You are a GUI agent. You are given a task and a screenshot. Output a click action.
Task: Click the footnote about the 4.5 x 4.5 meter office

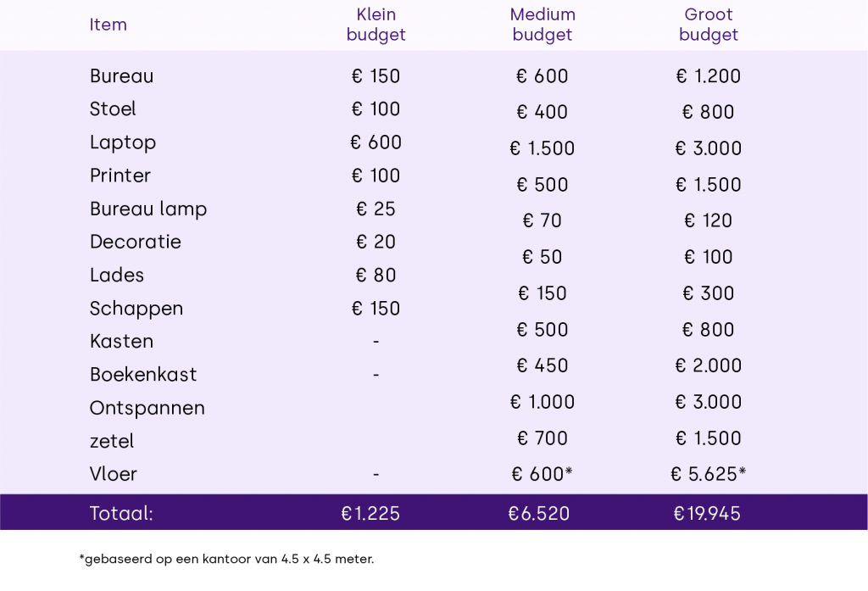[x=225, y=560]
